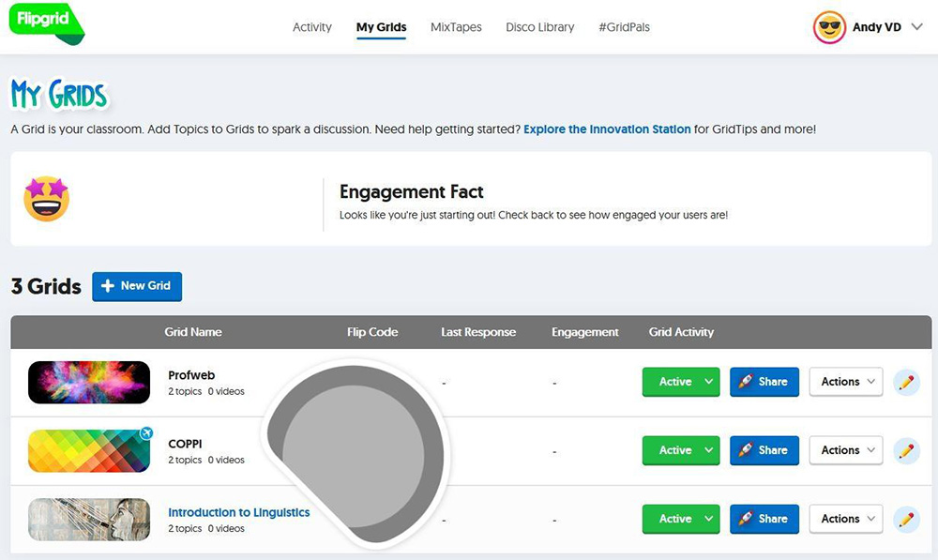Click the My Grids page title
The image size is (938, 560).
pyautogui.click(x=59, y=95)
